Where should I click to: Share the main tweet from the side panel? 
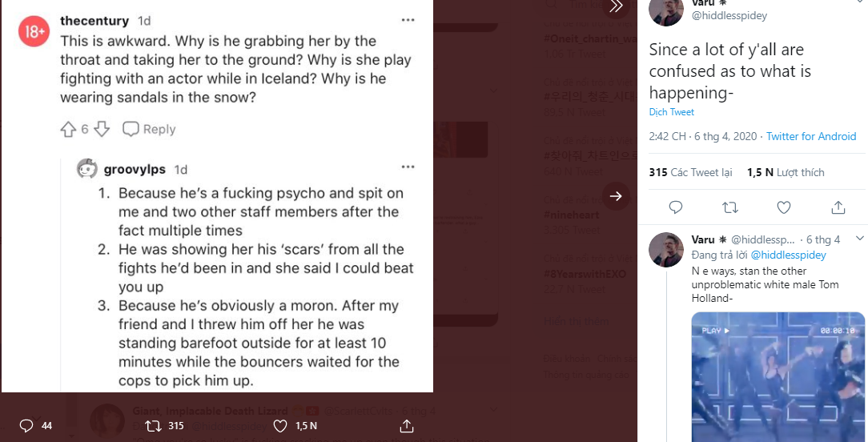(838, 207)
